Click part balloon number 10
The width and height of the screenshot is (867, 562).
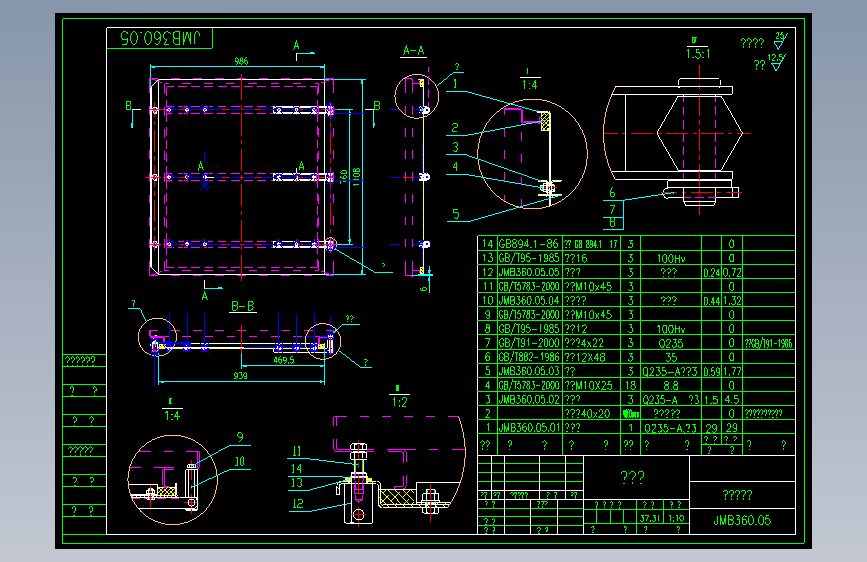coord(239,461)
